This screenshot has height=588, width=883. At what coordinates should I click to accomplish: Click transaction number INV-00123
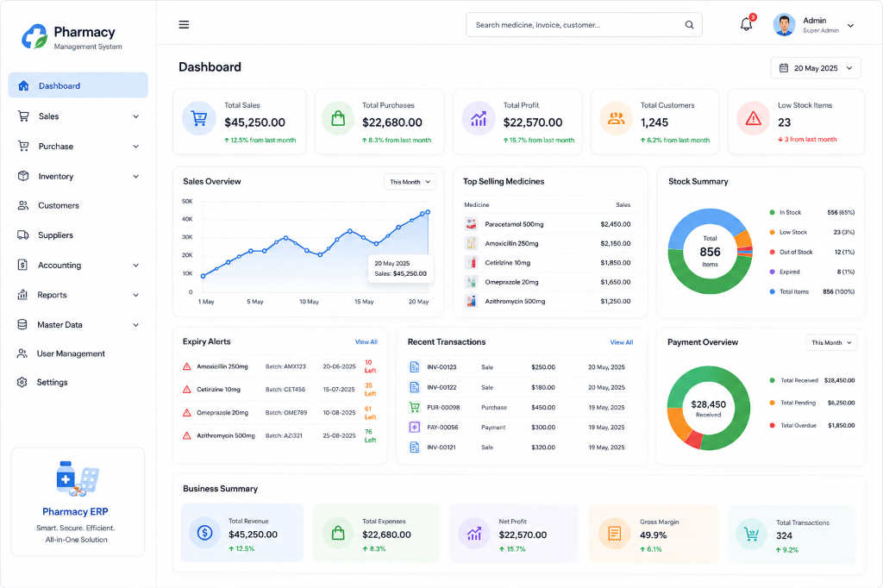tap(441, 367)
